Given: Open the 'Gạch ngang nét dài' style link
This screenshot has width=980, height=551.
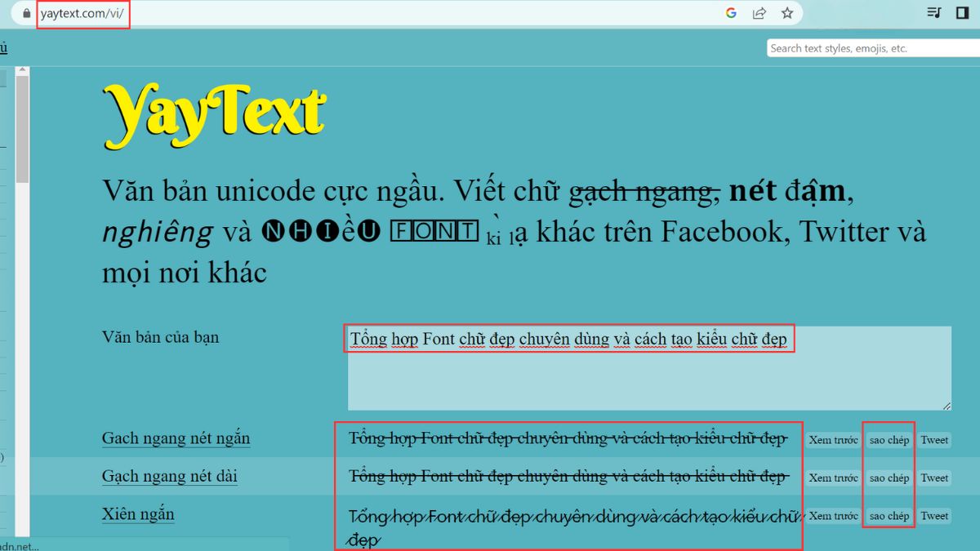Looking at the screenshot, I should click(169, 476).
